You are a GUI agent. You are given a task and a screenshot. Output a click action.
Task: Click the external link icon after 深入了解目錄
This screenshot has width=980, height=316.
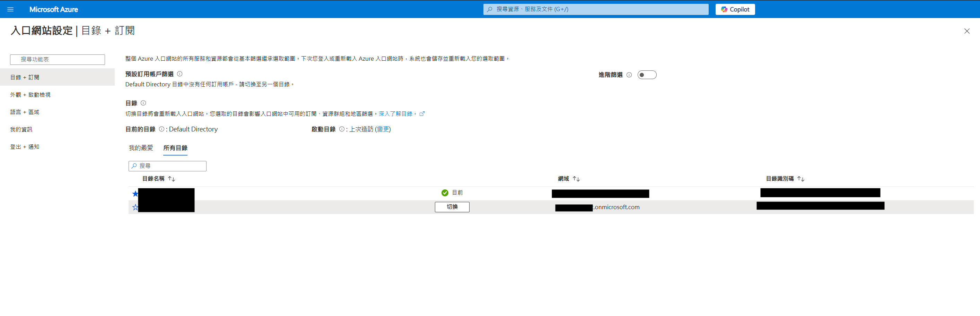tap(422, 114)
